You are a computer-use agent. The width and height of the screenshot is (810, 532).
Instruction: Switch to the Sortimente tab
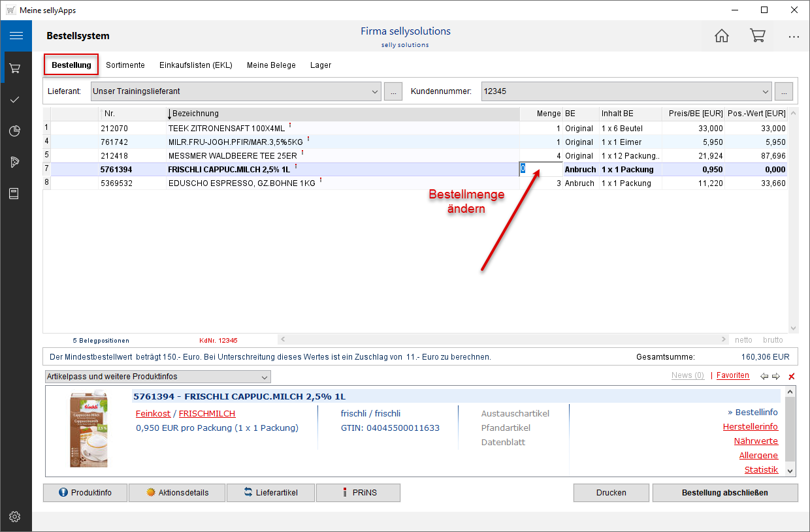point(125,65)
